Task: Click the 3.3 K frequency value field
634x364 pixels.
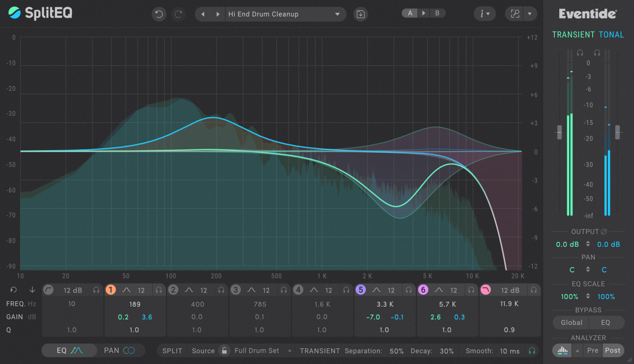Action: (385, 304)
